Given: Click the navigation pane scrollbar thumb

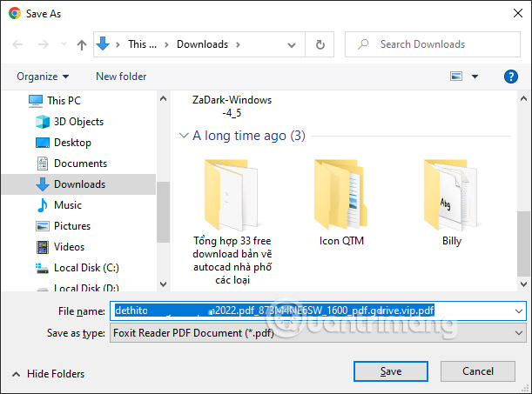Looking at the screenshot, I should click(x=163, y=212).
